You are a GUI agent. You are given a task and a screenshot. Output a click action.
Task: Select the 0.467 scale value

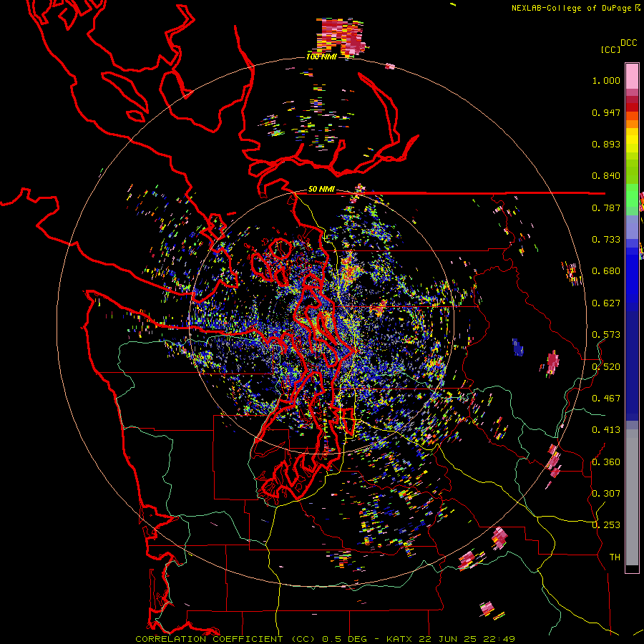point(606,399)
